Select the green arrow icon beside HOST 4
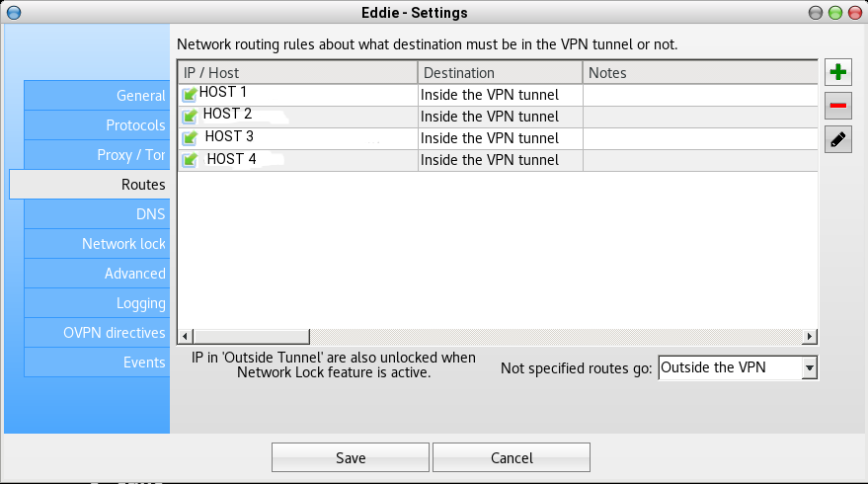Screen dimensions: 868x484 click(x=190, y=160)
